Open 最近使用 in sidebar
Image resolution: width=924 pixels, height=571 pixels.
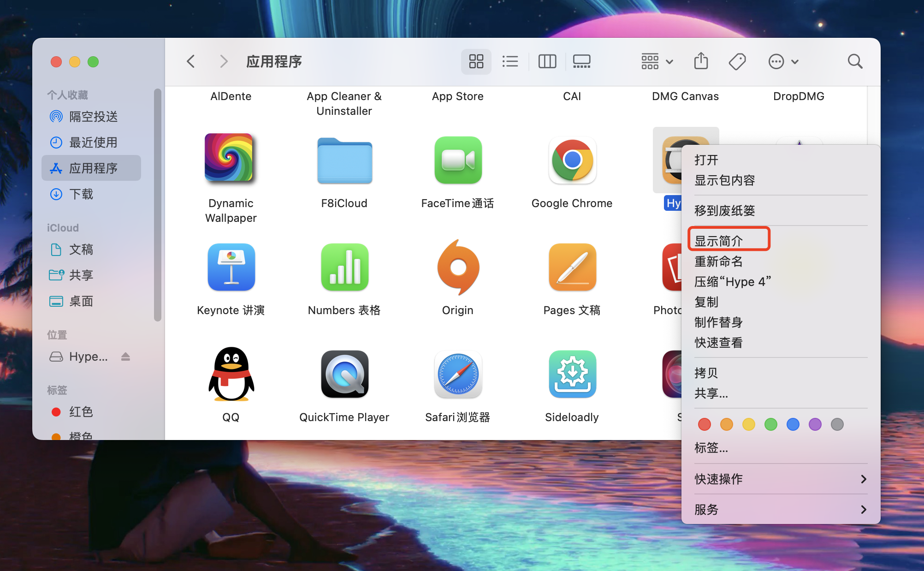tap(91, 143)
